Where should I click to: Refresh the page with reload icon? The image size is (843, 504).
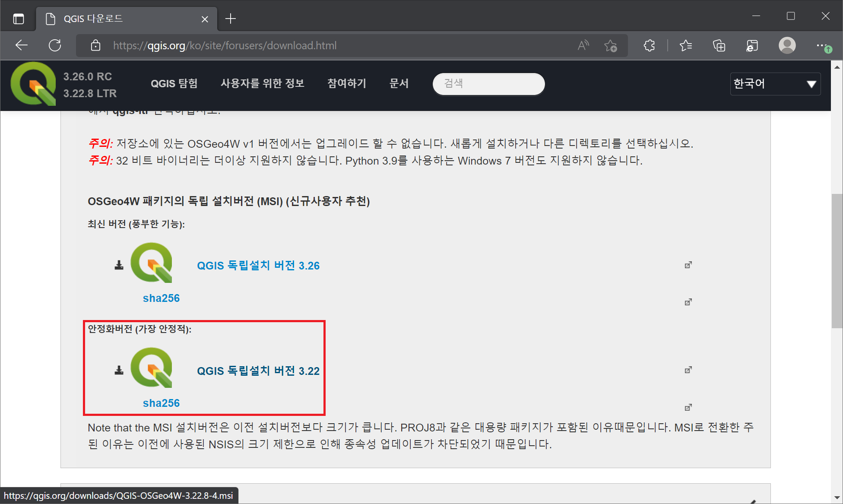[55, 45]
